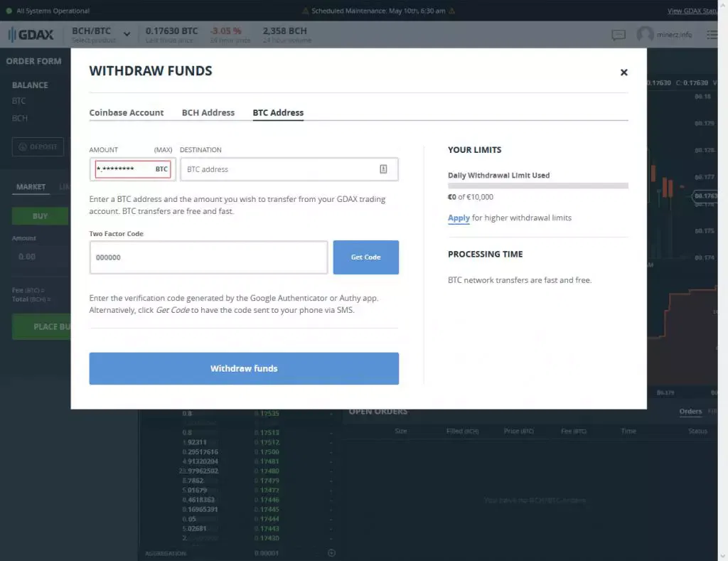The image size is (728, 561).
Task: Select the BTC Address tab
Action: pyautogui.click(x=278, y=112)
